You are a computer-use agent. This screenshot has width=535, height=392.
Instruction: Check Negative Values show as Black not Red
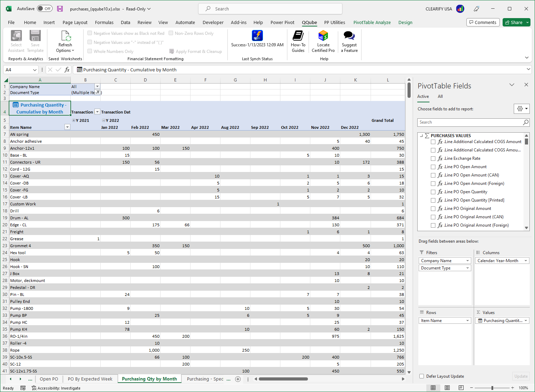point(90,33)
